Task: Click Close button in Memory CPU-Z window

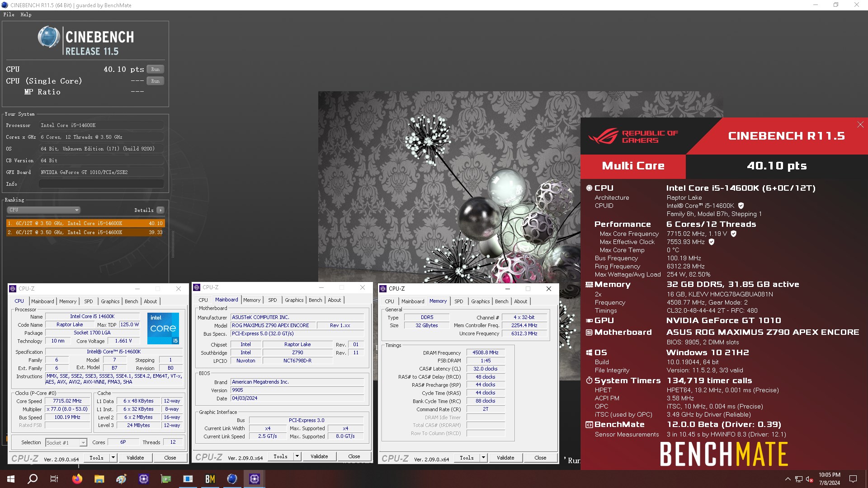Action: [x=540, y=458]
